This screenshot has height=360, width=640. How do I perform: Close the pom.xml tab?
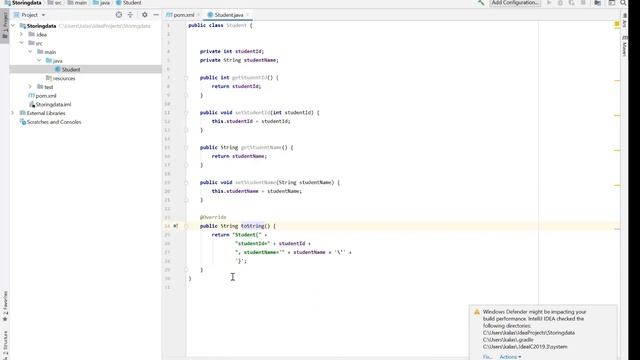pos(198,15)
